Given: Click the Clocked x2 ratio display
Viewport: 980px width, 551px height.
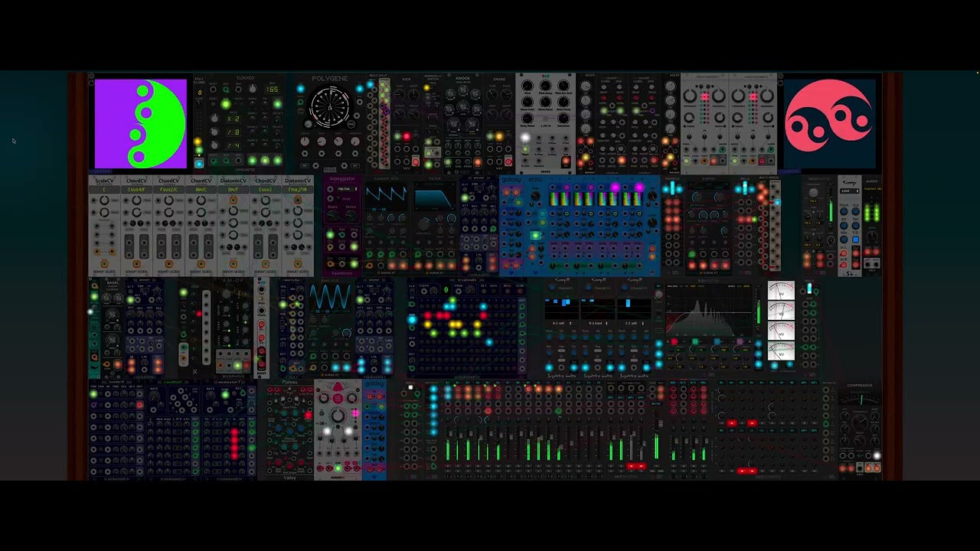Looking at the screenshot, I should coord(233,119).
